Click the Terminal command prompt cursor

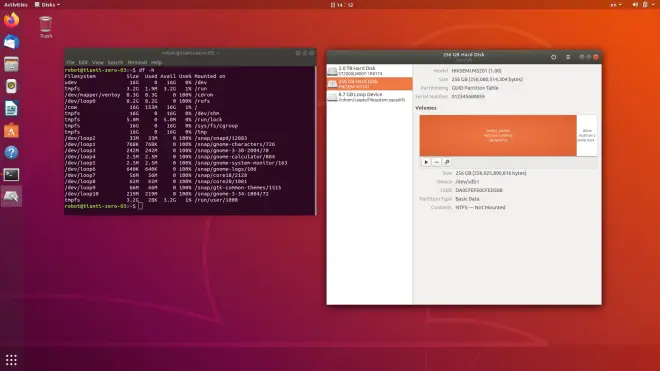coord(140,206)
